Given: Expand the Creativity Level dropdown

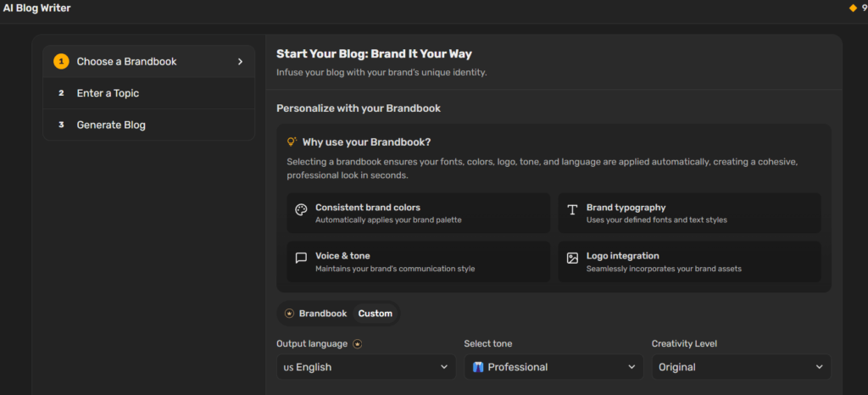Looking at the screenshot, I should [741, 367].
